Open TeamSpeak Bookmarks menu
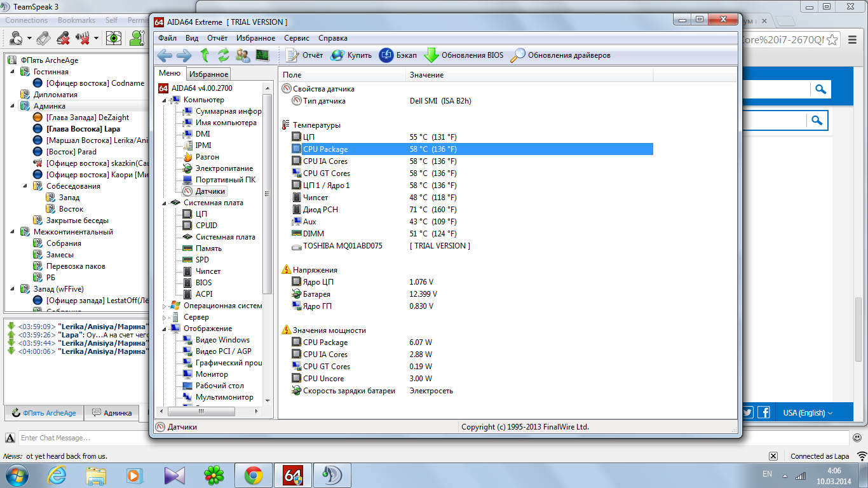This screenshot has width=868, height=488. pyautogui.click(x=76, y=20)
